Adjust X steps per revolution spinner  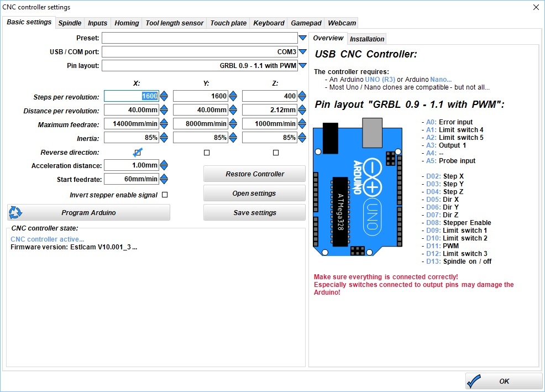pyautogui.click(x=164, y=96)
